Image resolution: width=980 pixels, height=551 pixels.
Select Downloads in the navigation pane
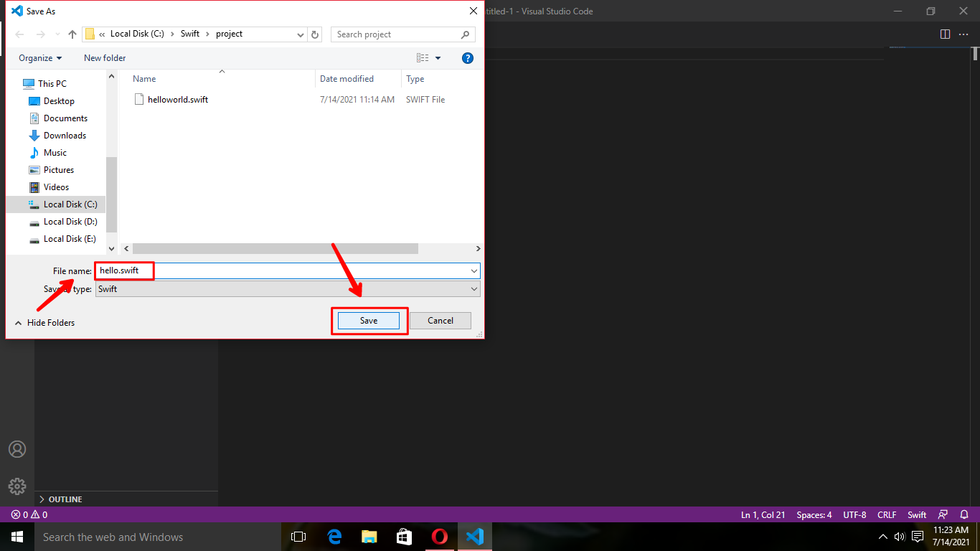pyautogui.click(x=65, y=135)
